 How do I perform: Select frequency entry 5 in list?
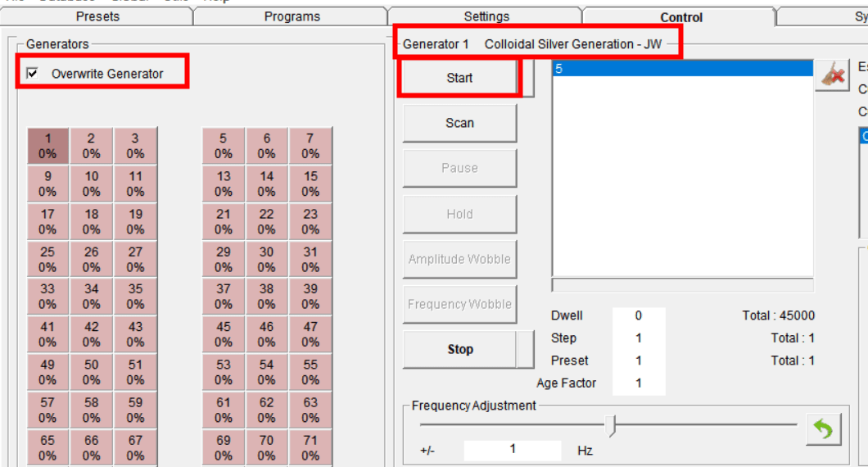click(683, 69)
